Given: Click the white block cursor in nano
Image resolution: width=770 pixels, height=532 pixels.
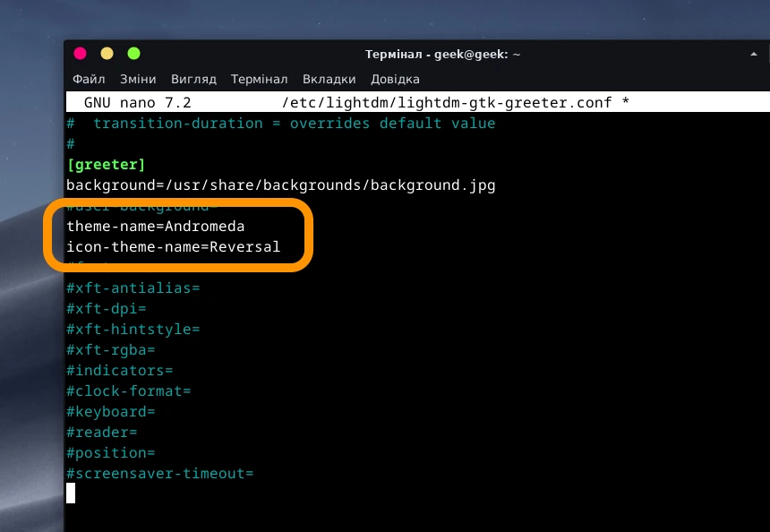Looking at the screenshot, I should pos(71,493).
